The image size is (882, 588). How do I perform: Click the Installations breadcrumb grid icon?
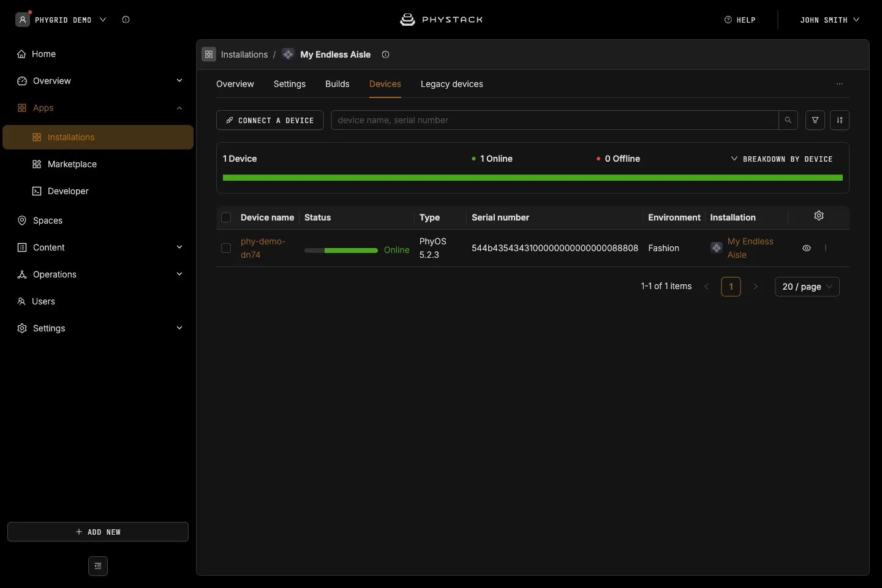[209, 55]
